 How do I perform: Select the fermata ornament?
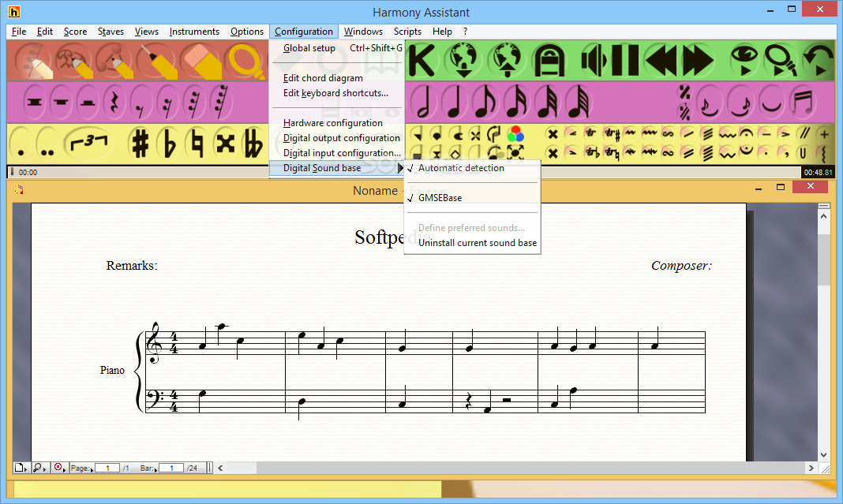tap(746, 133)
